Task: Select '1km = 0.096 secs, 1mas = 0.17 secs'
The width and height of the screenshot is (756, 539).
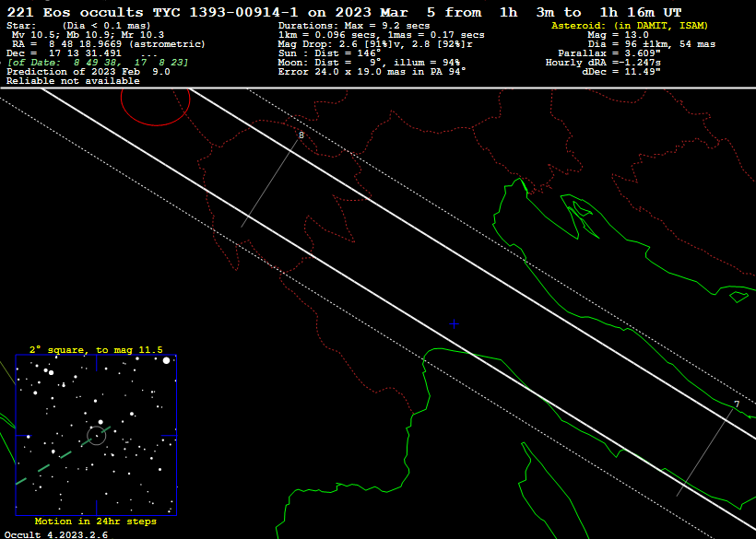Action: (382, 35)
